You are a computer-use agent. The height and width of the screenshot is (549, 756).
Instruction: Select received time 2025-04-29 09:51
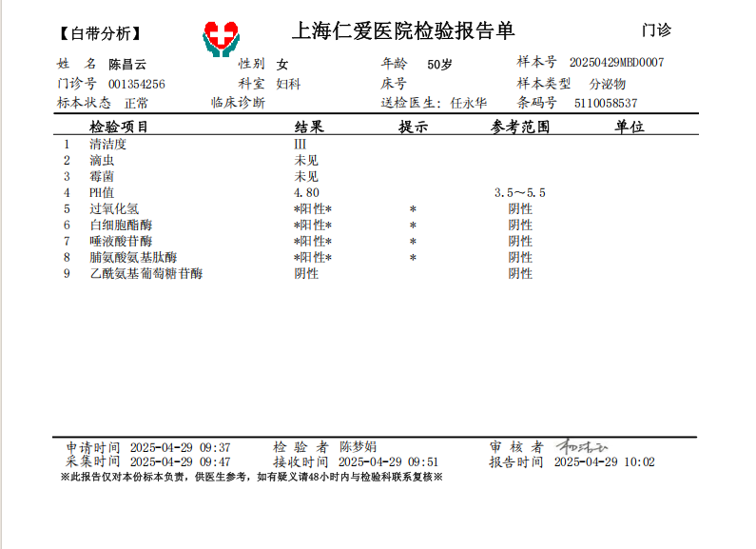pos(389,462)
